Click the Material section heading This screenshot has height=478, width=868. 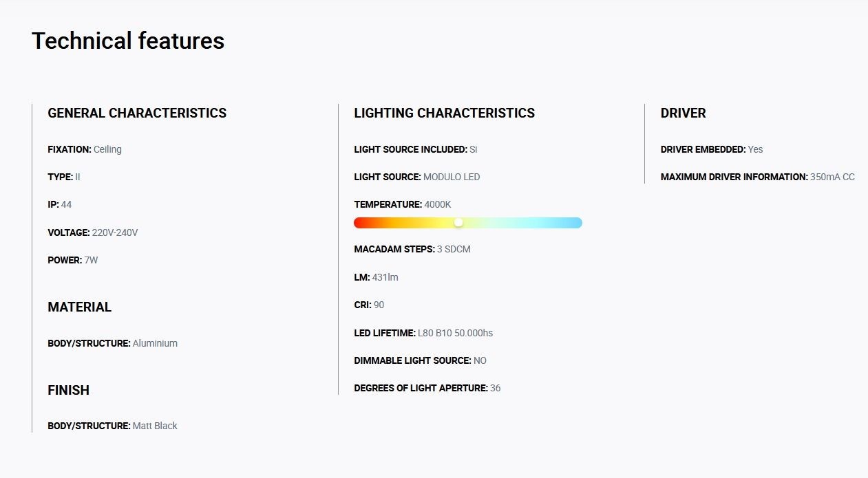tap(80, 307)
